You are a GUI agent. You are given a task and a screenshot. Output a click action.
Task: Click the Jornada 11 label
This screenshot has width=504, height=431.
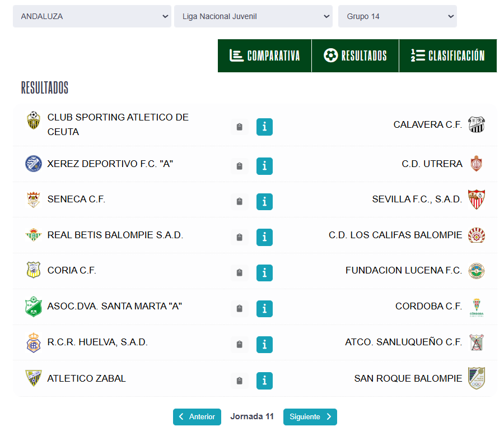point(252,416)
